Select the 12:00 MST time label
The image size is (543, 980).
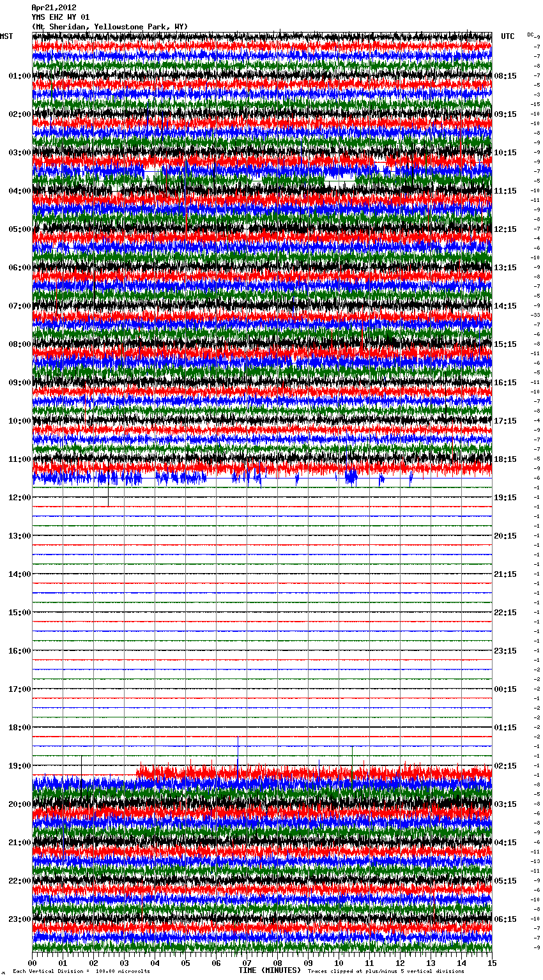(19, 498)
